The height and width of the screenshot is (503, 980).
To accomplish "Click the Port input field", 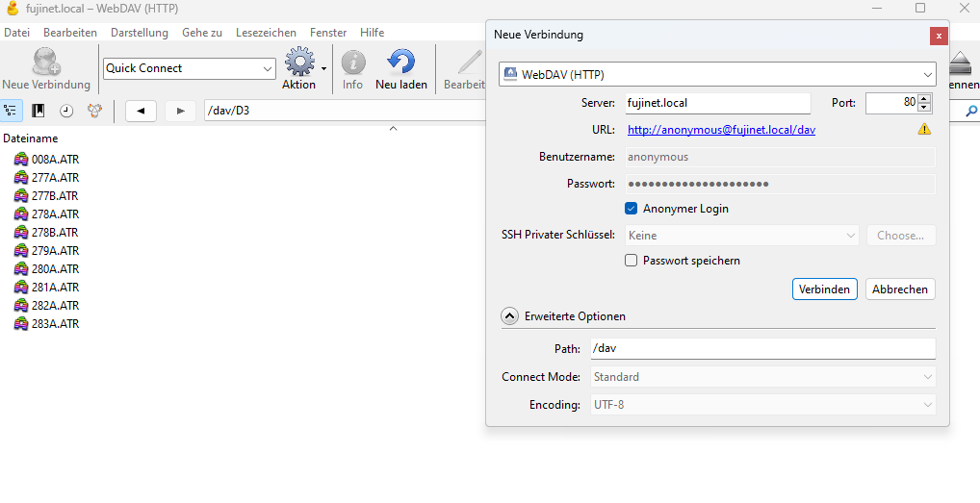I will pos(891,103).
